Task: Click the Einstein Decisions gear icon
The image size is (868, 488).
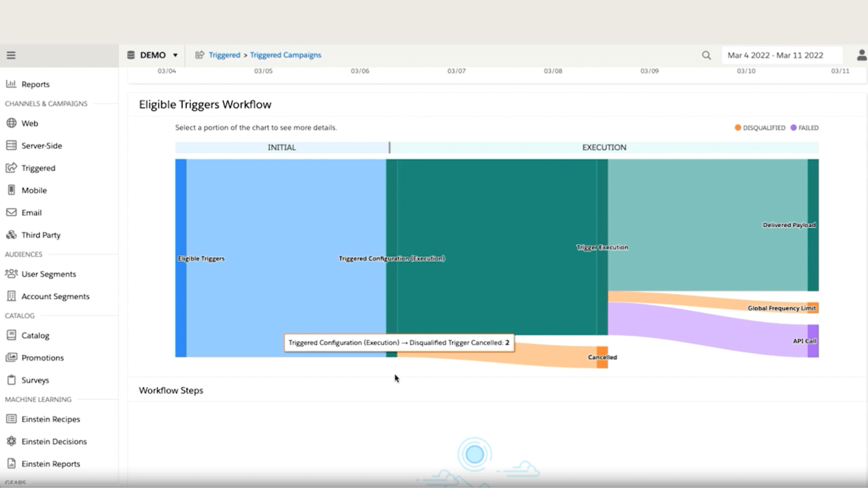Action: coord(11,441)
